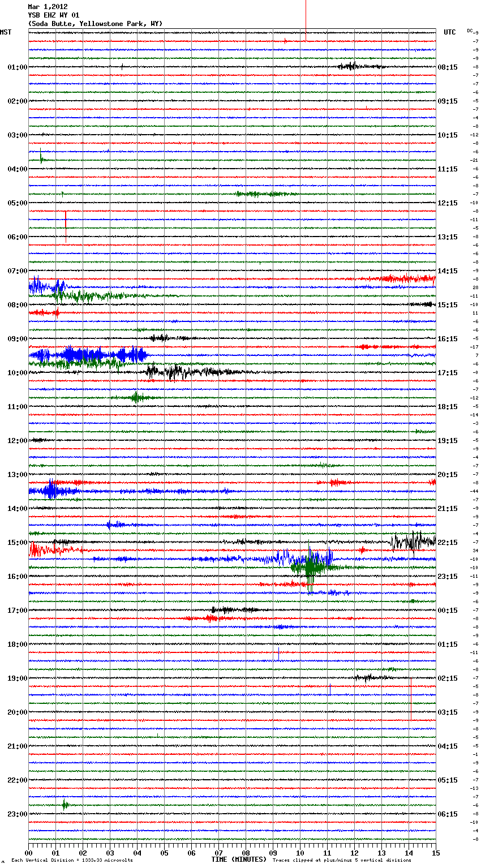
Task: Click the '22:15' UTC row label
Action: tap(448, 543)
